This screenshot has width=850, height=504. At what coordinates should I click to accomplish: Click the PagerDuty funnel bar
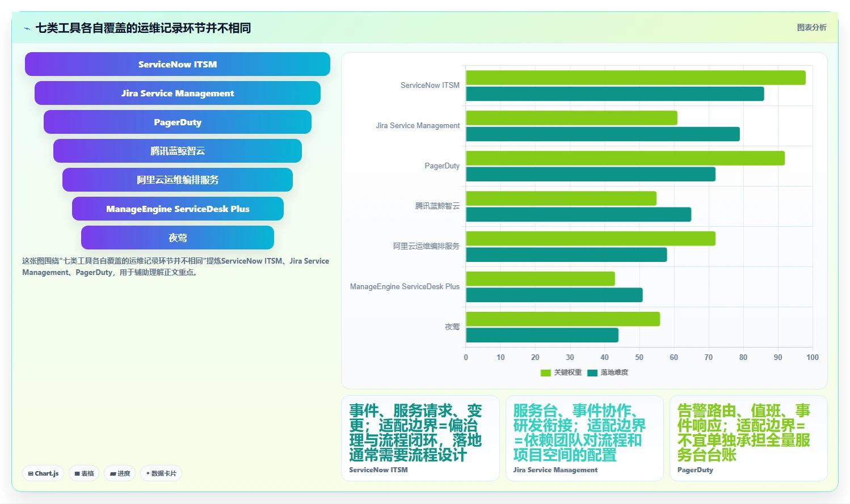178,122
